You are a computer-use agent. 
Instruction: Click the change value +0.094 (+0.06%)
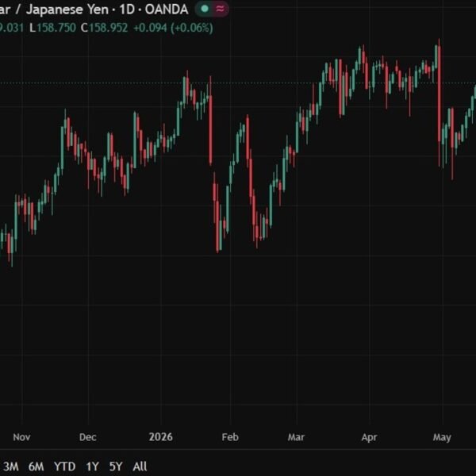pos(173,28)
